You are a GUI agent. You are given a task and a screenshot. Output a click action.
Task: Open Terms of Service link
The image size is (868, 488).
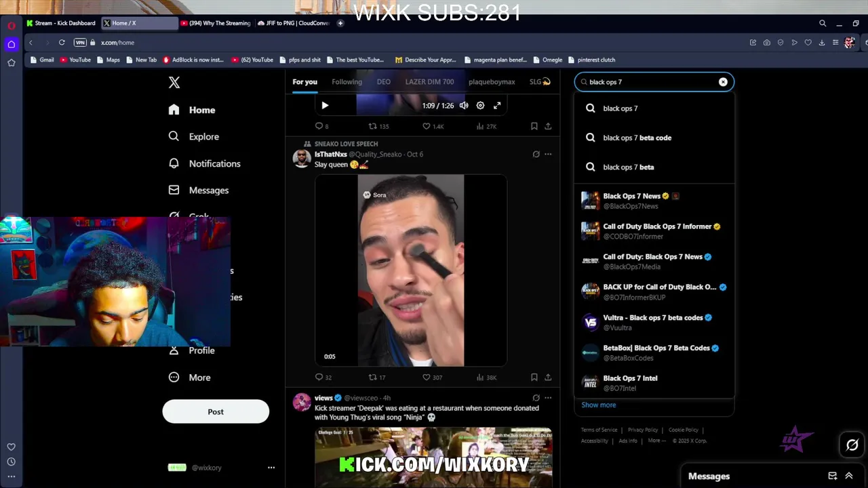pos(599,430)
